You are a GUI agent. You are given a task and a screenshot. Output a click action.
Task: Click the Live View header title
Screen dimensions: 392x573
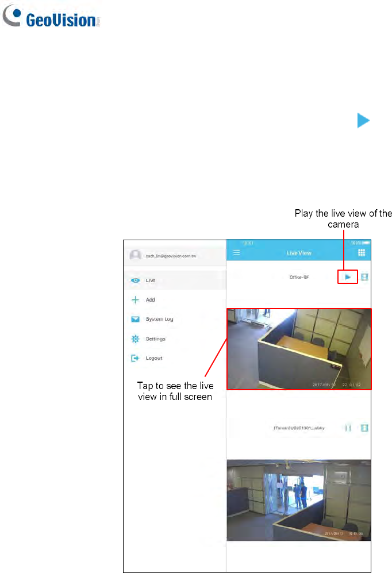(299, 253)
